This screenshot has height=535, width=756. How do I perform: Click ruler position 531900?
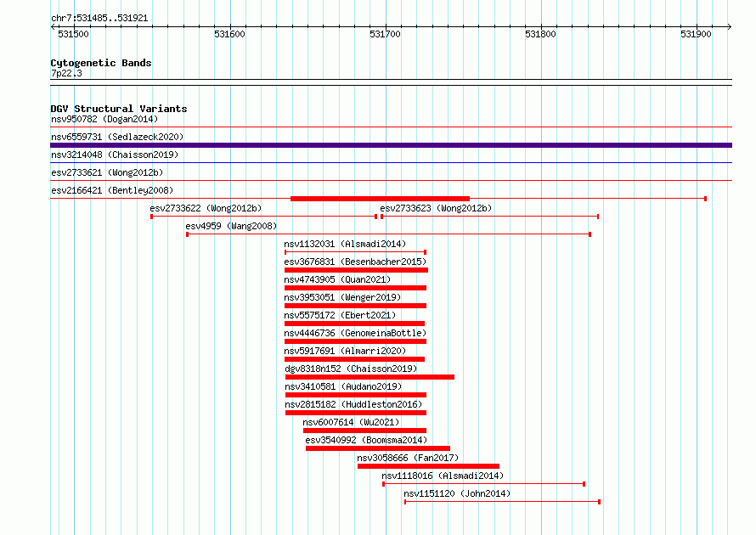[x=696, y=34]
